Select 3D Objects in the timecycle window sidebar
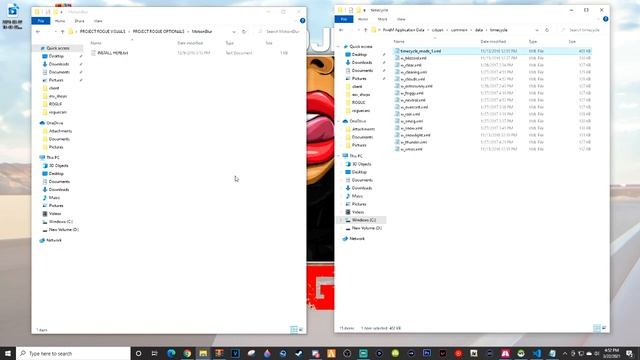 pyautogui.click(x=361, y=164)
